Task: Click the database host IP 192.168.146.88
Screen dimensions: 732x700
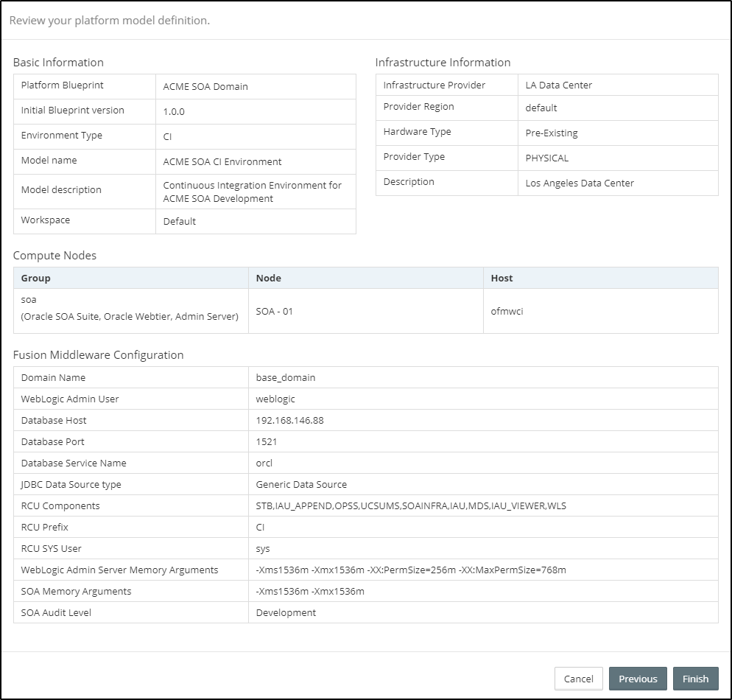Action: [289, 420]
